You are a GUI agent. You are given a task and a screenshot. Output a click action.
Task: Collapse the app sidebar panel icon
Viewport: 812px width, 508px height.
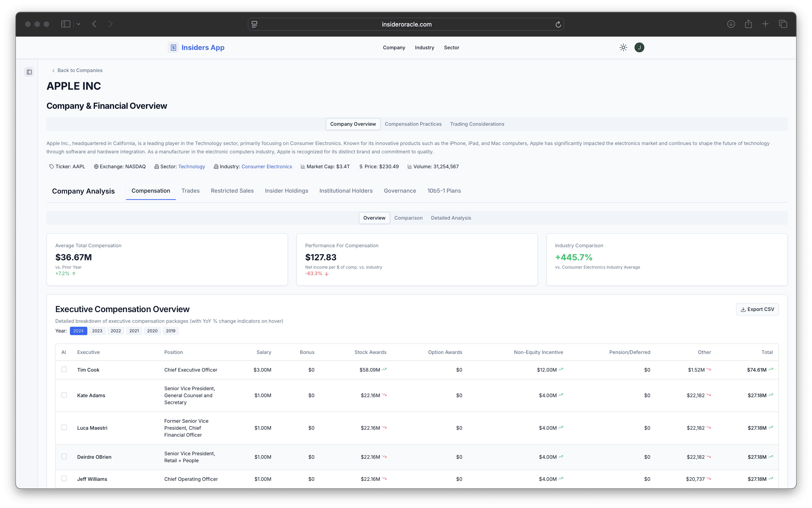[x=29, y=72]
